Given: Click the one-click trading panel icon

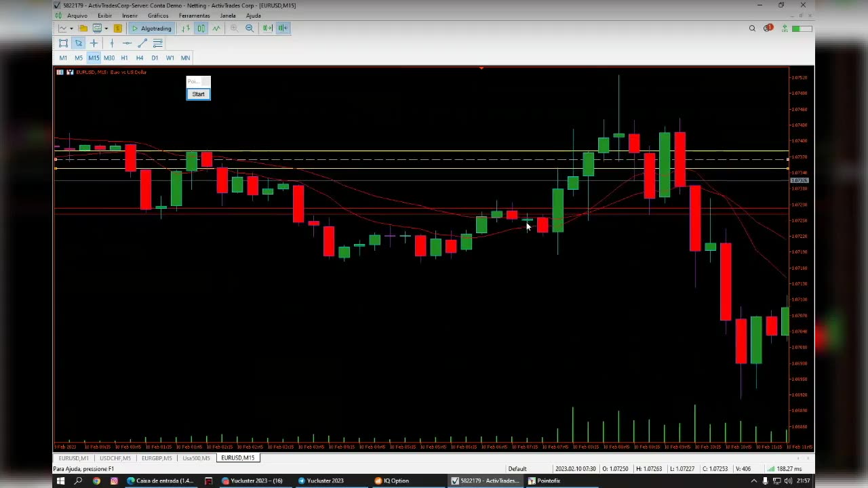Looking at the screenshot, I should point(69,72).
